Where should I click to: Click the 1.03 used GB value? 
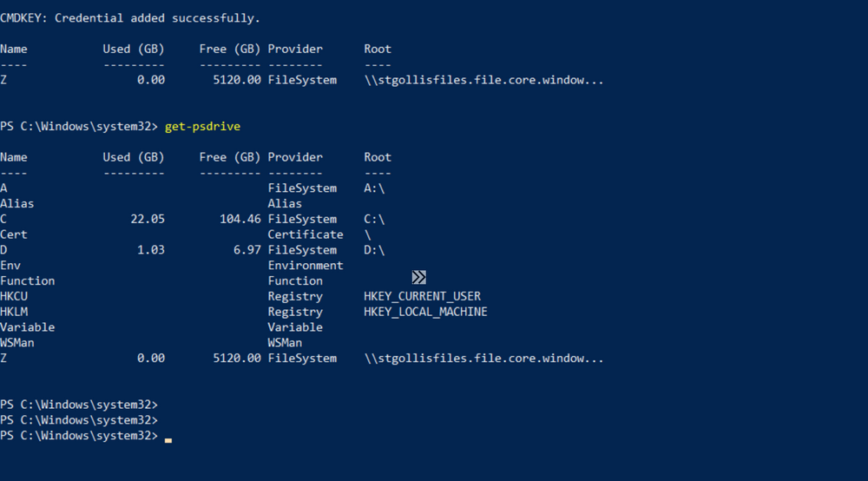(150, 250)
